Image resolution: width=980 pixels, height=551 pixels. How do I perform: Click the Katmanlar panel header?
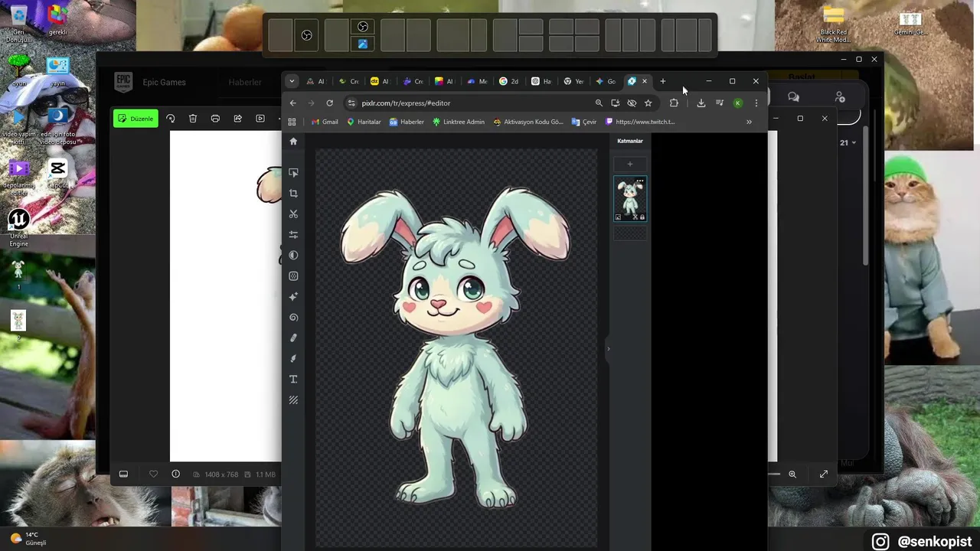(x=630, y=141)
